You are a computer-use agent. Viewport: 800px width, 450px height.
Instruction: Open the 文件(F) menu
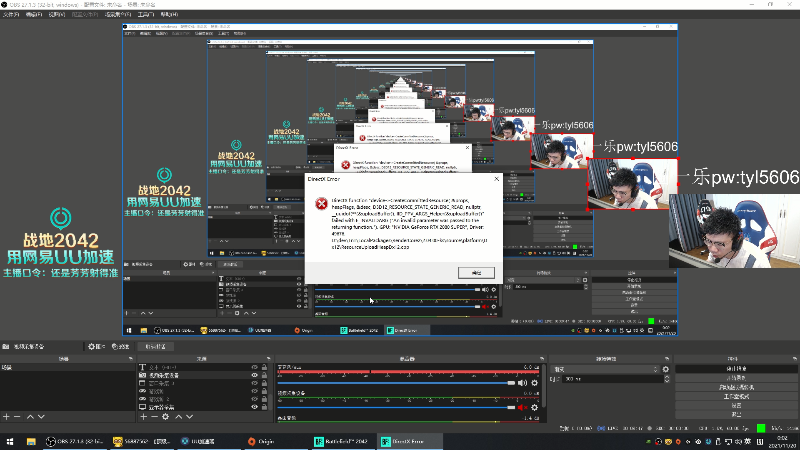[10, 14]
